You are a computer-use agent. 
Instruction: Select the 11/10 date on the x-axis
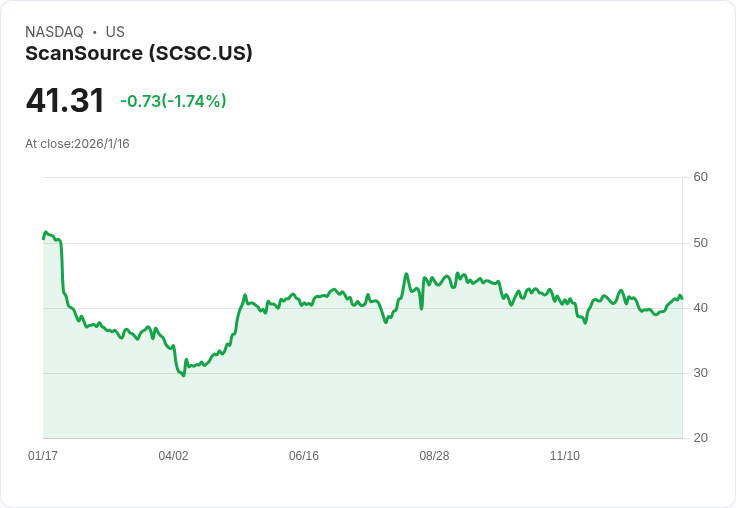tap(565, 456)
